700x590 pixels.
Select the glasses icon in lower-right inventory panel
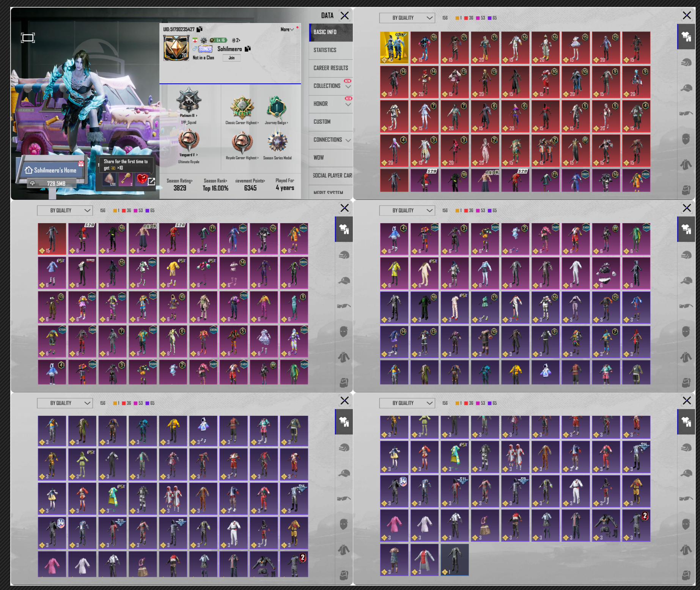point(686,499)
